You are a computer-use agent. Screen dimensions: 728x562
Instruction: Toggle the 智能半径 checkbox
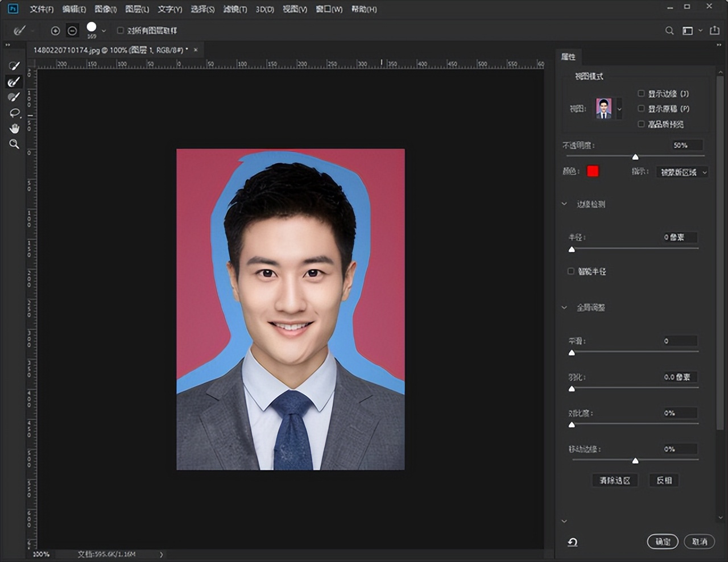(571, 271)
